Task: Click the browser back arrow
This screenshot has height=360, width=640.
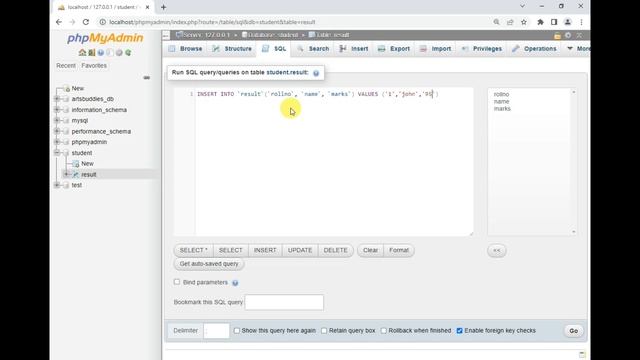Action: [x=59, y=22]
